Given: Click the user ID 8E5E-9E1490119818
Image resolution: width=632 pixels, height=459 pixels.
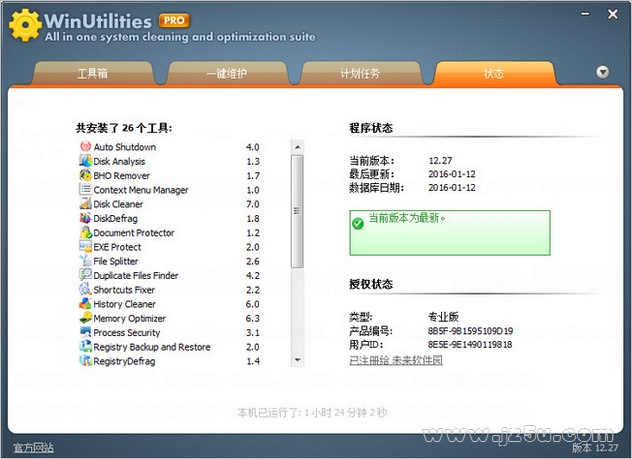Looking at the screenshot, I should coord(470,345).
